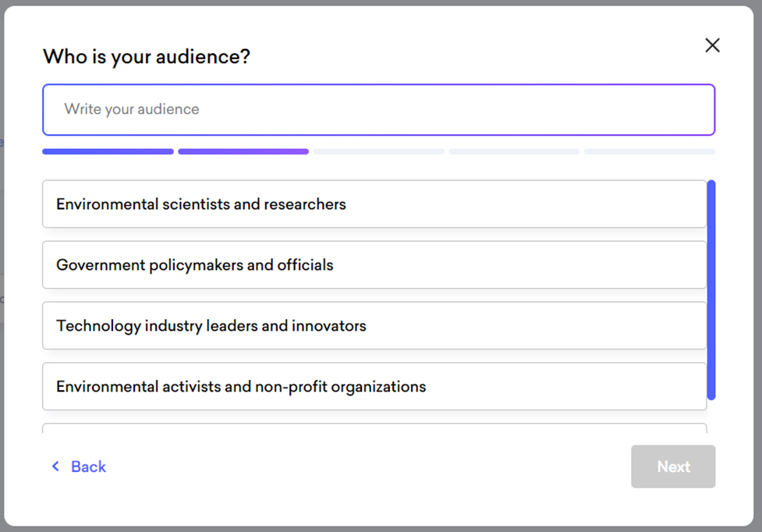Click the dimmed backdrop right of dialog
Viewport: 762px width, 532px height.
coord(758,234)
